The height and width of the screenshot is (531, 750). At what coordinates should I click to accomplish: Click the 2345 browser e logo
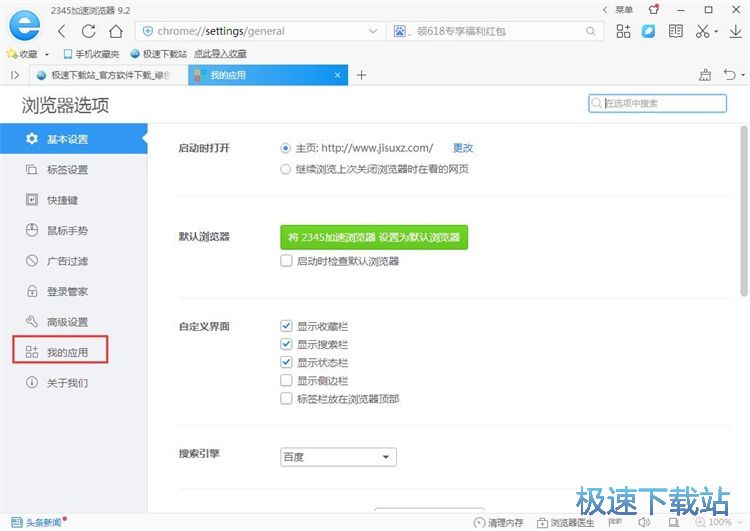24,24
